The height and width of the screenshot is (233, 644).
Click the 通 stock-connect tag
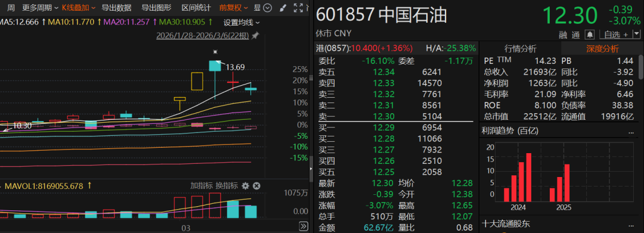tap(576, 35)
